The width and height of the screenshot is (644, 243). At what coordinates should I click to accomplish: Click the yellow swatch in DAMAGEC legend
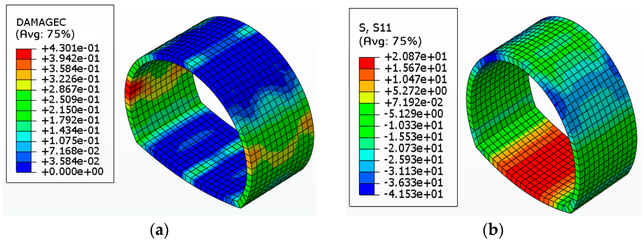click(x=24, y=85)
